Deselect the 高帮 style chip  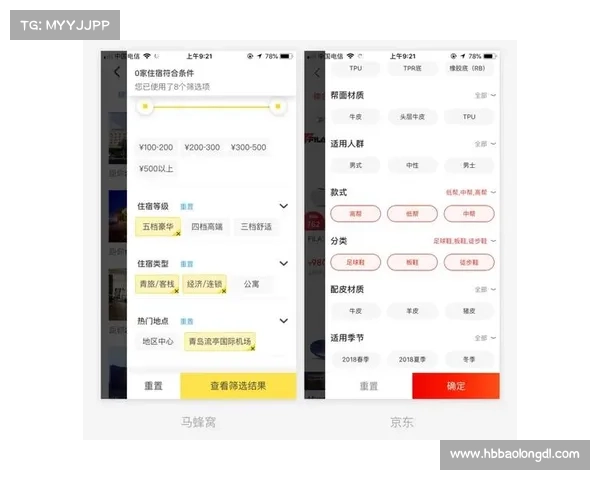tap(355, 214)
